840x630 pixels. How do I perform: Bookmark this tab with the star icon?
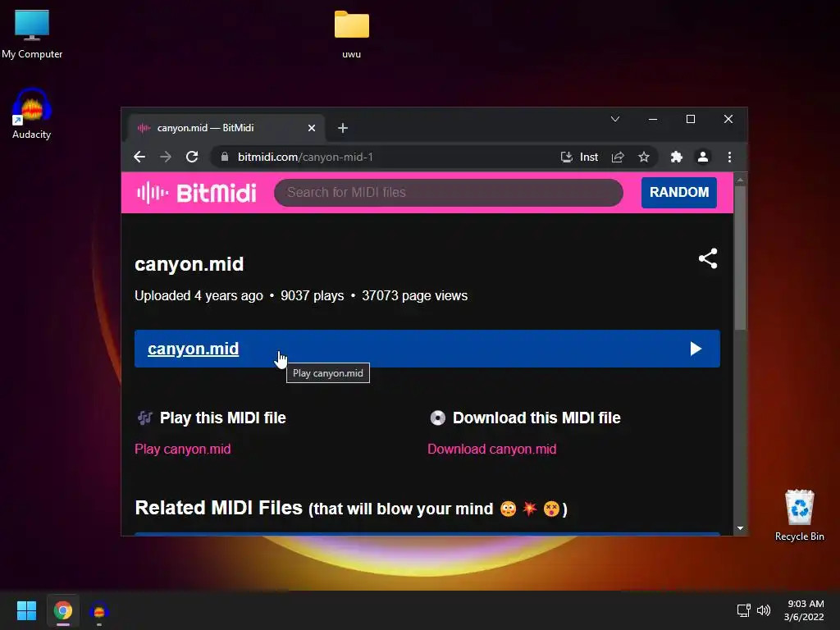(x=643, y=157)
